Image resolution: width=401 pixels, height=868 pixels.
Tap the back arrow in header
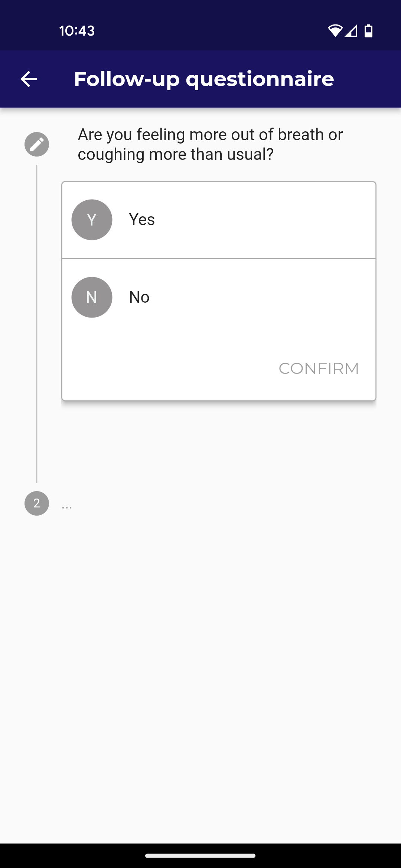tap(29, 79)
